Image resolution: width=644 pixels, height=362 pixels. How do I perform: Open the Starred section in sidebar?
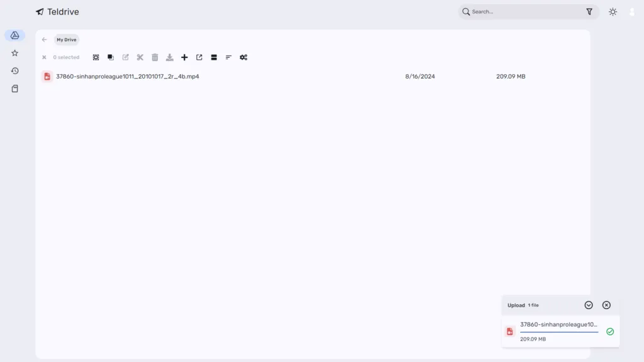[x=14, y=53]
